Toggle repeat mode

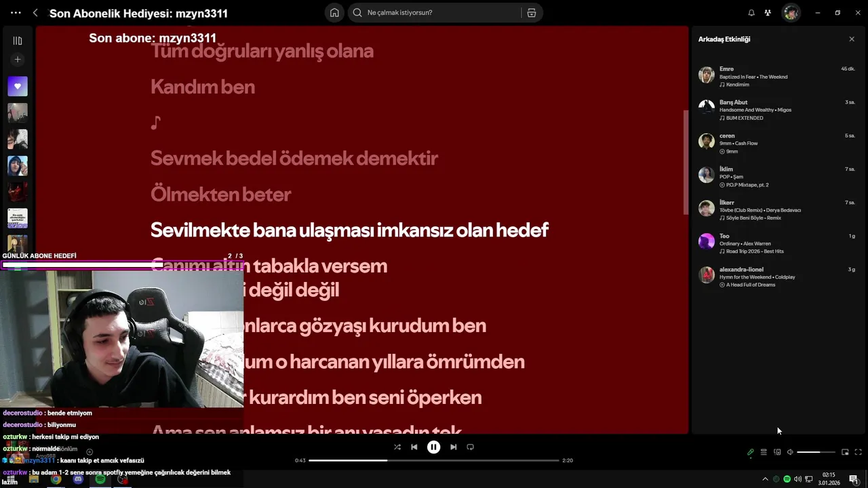pos(471,447)
